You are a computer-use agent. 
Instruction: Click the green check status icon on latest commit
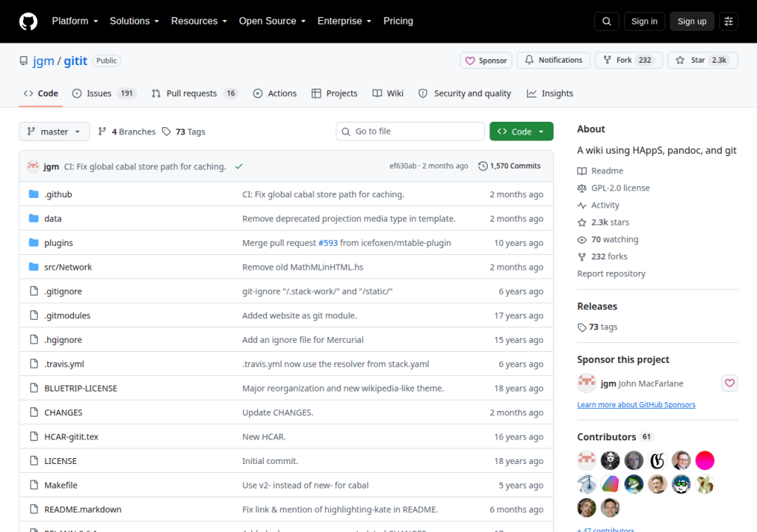coord(239,166)
